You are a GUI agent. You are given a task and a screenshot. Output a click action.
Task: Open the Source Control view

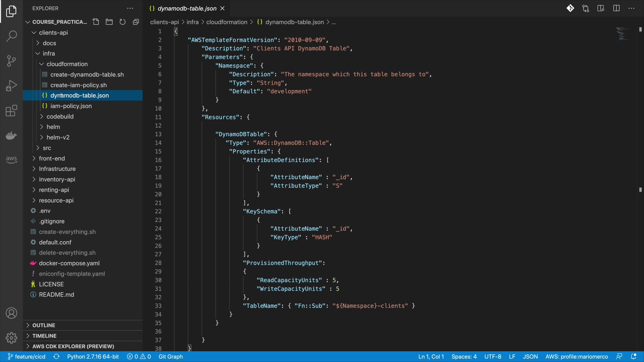[11, 61]
